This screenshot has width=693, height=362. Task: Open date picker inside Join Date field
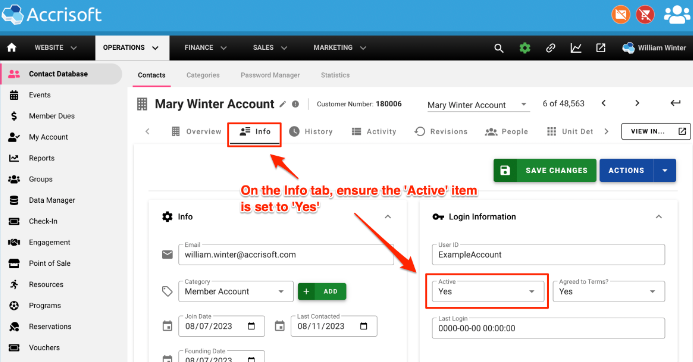point(251,326)
